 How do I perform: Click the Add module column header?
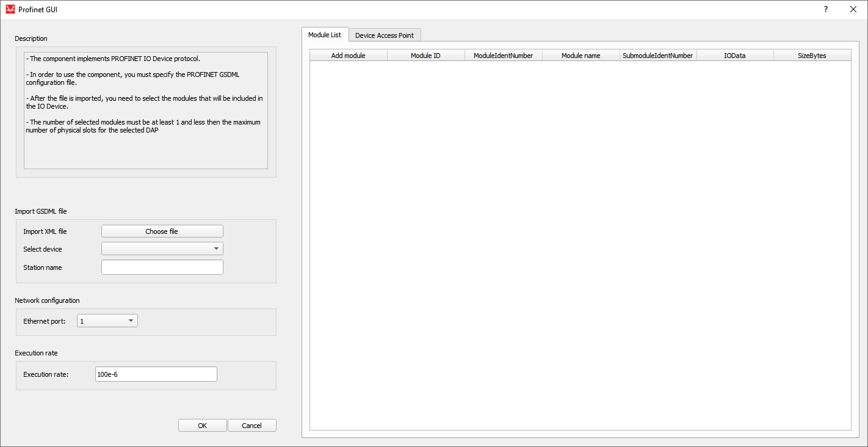point(348,56)
